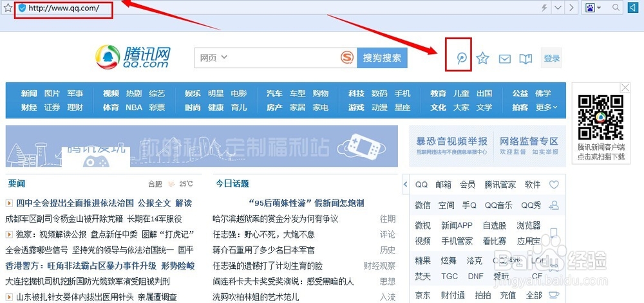Click the bookmark star beside address bar
The image size is (644, 303).
[x=7, y=7]
